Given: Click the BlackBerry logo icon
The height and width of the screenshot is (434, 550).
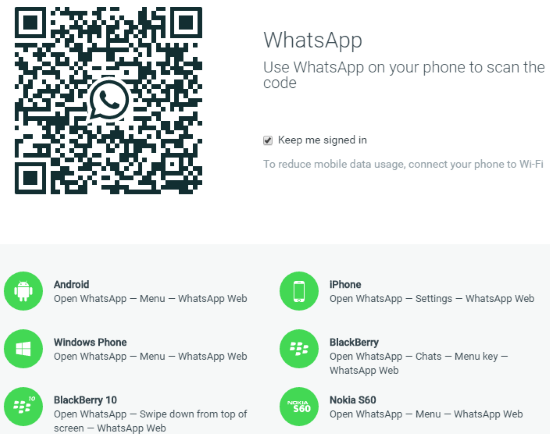Looking at the screenshot, I should coord(299,349).
